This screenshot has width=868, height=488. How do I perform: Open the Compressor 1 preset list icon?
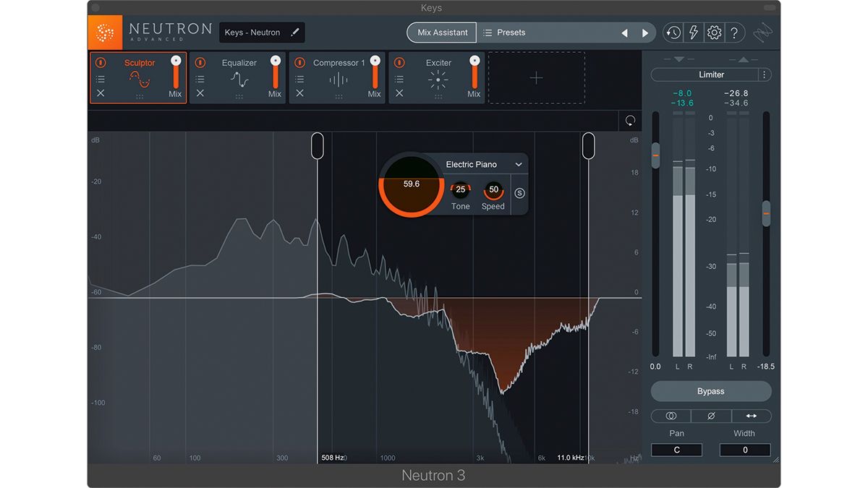point(299,79)
